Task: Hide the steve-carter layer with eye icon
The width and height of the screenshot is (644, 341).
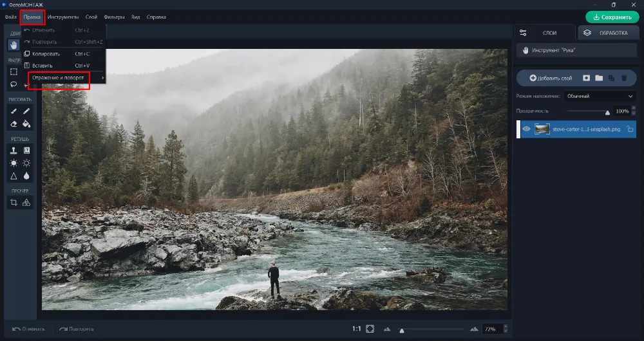Action: coord(527,129)
